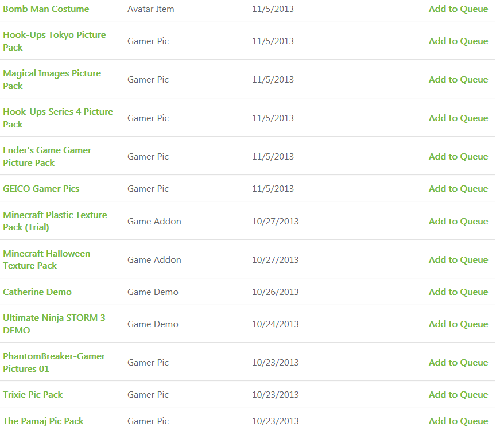Viewport: 504px width, 431px height.
Task: Open Ultimate Ninja STORM 3 DEMO
Action: pyautogui.click(x=54, y=324)
